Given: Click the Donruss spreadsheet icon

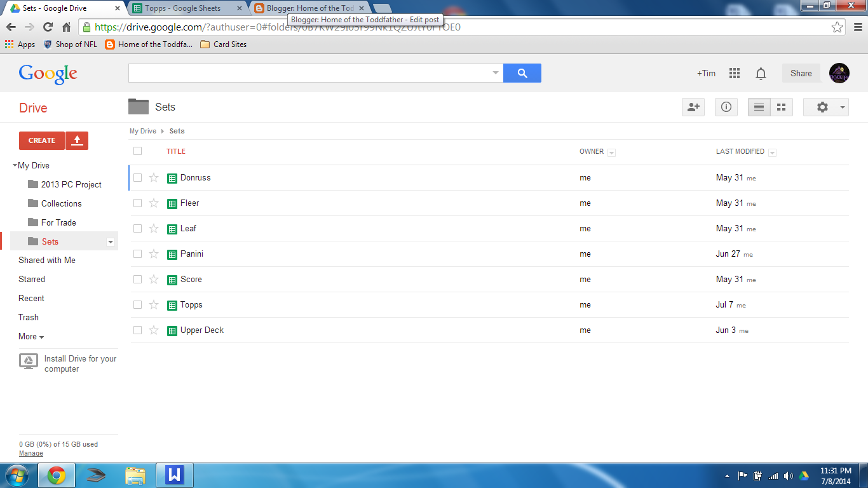Looking at the screenshot, I should click(x=172, y=178).
